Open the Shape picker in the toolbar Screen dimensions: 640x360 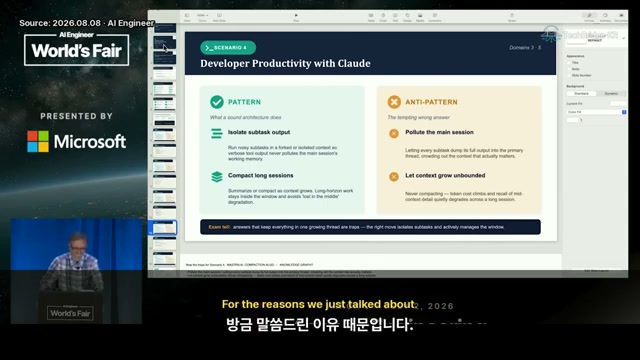[407, 17]
